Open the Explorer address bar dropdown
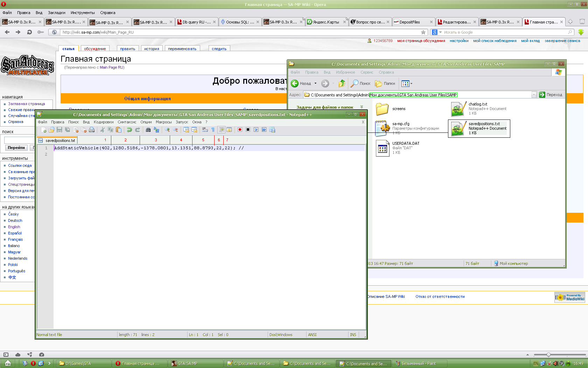Image resolution: width=588 pixels, height=368 pixels. [534, 95]
